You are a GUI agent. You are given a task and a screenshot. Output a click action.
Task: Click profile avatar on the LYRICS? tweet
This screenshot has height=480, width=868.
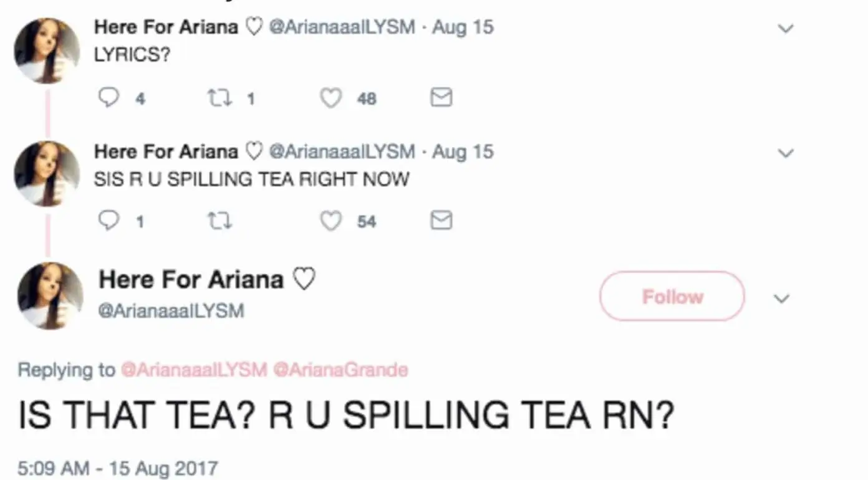tap(47, 51)
